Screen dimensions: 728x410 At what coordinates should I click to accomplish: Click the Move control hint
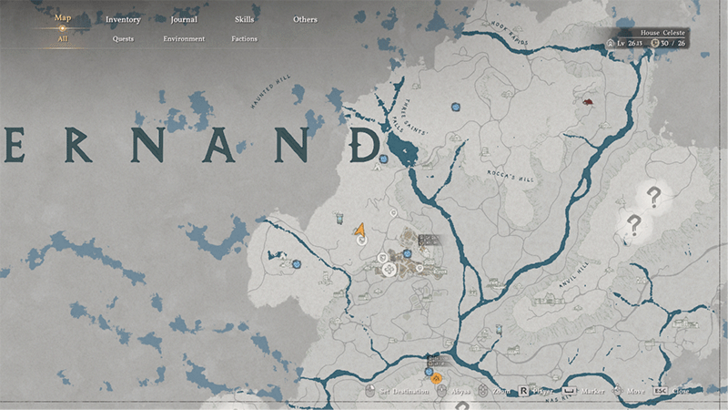pyautogui.click(x=629, y=391)
